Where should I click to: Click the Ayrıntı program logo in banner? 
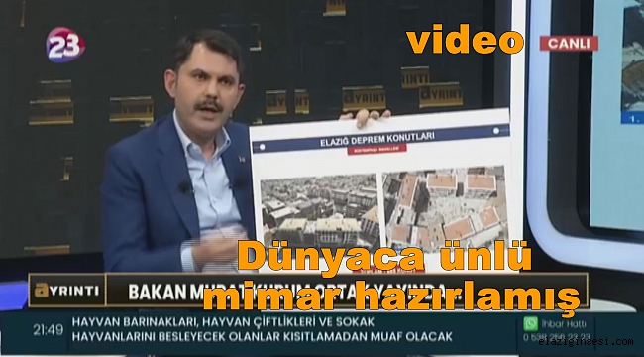click(66, 291)
